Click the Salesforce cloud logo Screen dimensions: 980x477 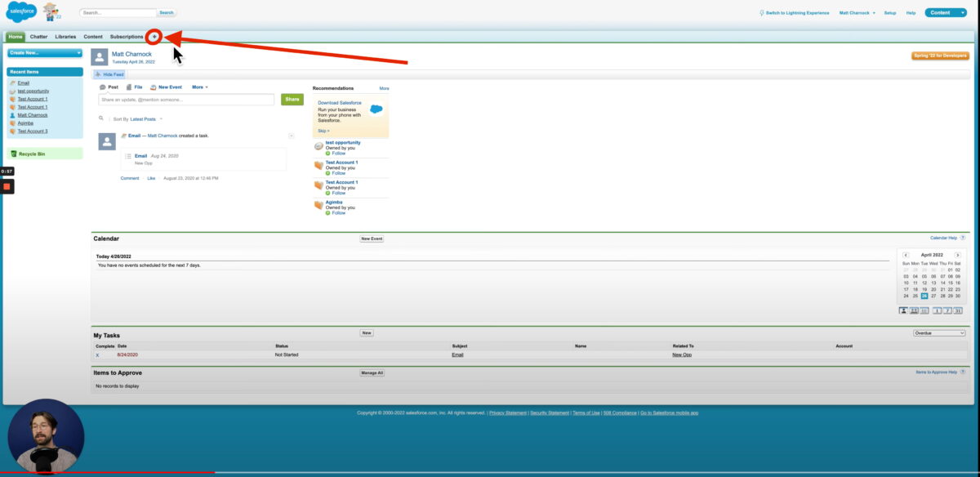20,12
